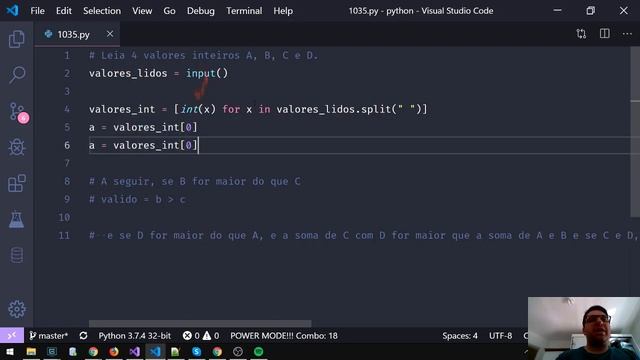This screenshot has width=640, height=360.
Task: Open the Windows Start menu
Action: tap(9, 351)
